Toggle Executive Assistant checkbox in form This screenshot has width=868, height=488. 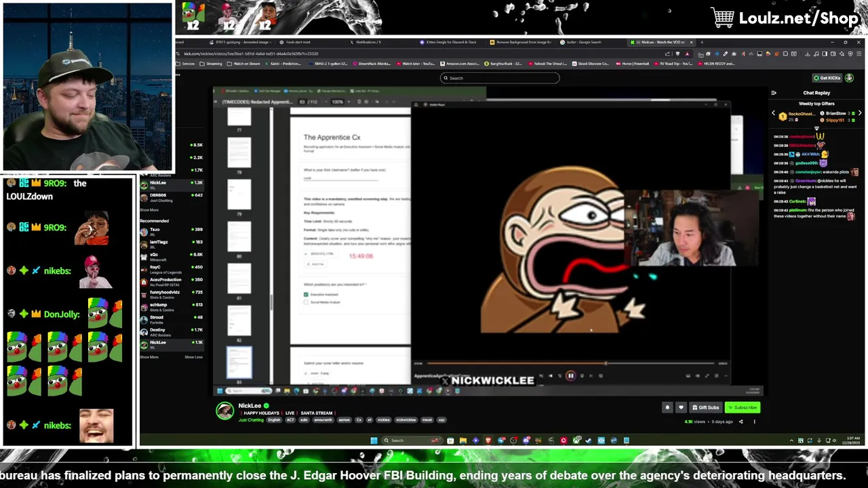pyautogui.click(x=306, y=294)
